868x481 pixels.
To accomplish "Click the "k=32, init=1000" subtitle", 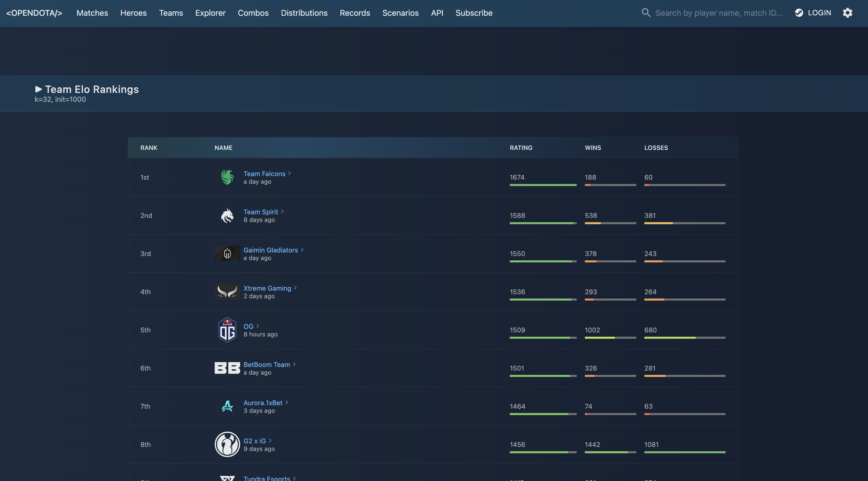I will (60, 100).
